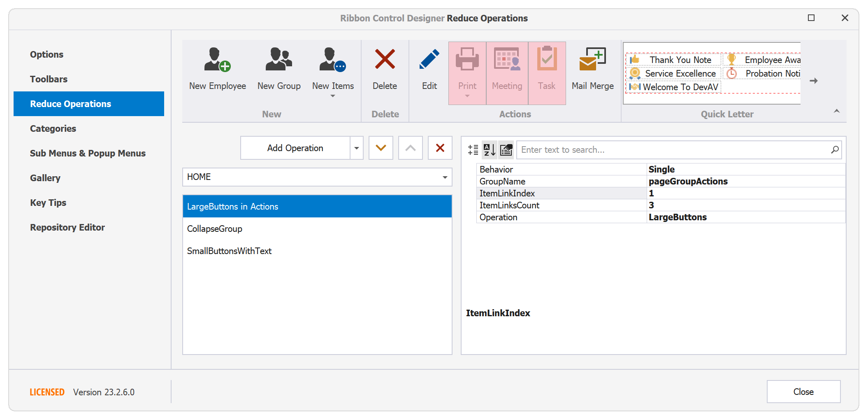Image resolution: width=868 pixels, height=420 pixels.
Task: Click the New Employee icon
Action: [217, 62]
